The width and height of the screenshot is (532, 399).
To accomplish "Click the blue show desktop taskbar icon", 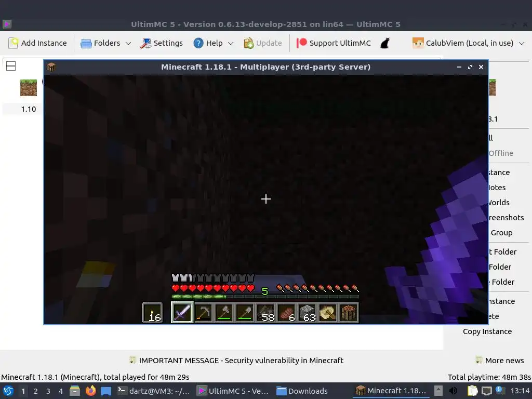I will click(106, 391).
